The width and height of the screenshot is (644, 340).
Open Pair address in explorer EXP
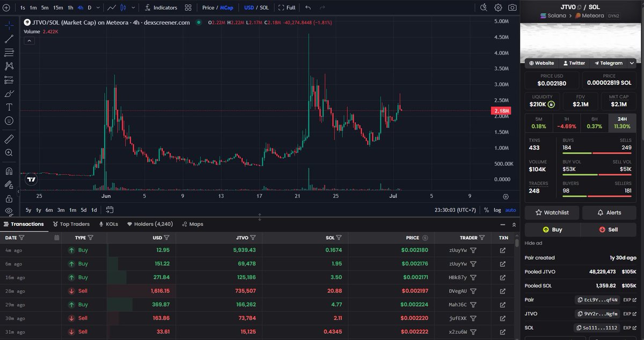(630, 300)
